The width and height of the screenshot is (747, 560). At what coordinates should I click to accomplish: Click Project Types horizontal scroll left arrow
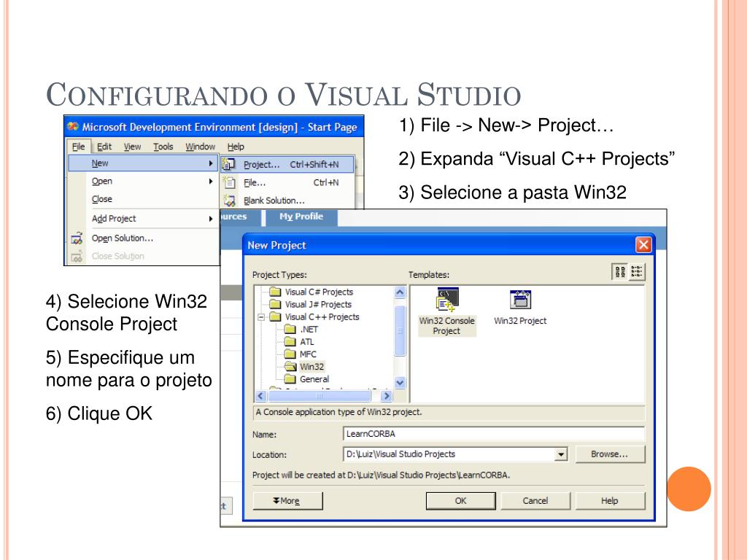pos(260,396)
